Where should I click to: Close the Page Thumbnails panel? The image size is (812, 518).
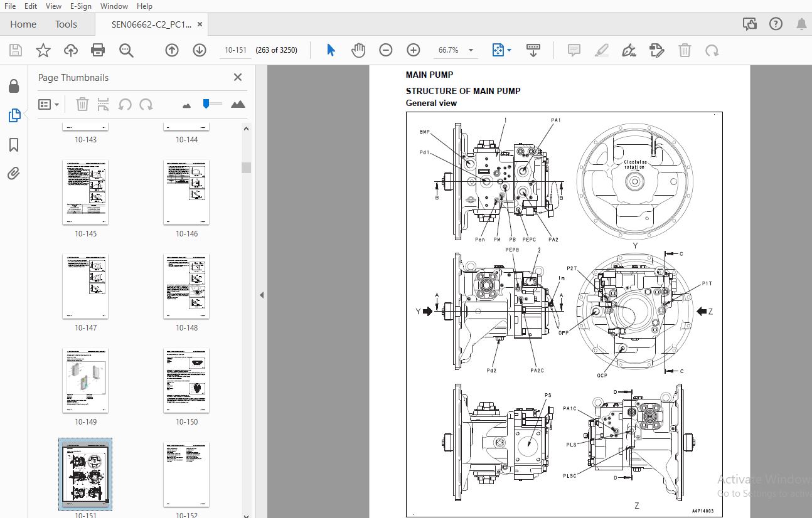[x=238, y=77]
